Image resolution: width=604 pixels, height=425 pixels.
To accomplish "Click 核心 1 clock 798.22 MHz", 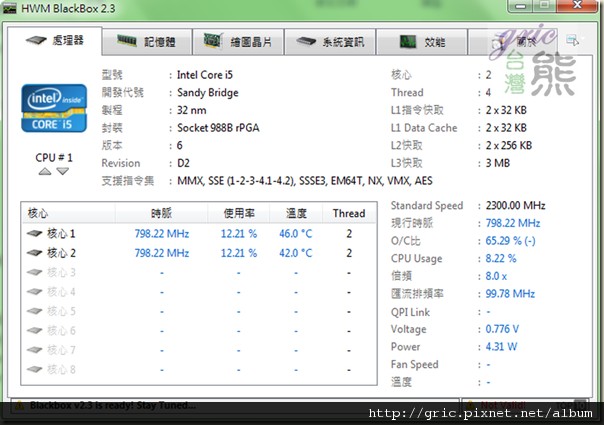I will [162, 233].
